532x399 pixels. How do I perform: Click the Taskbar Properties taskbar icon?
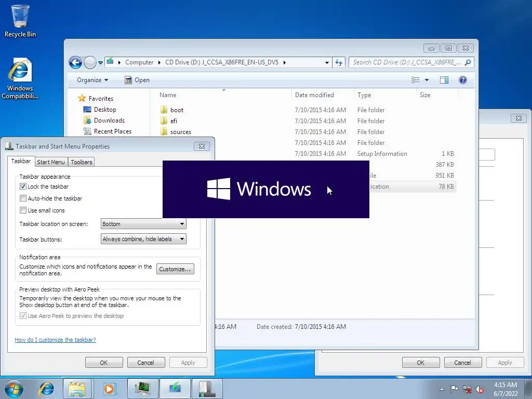(207, 389)
